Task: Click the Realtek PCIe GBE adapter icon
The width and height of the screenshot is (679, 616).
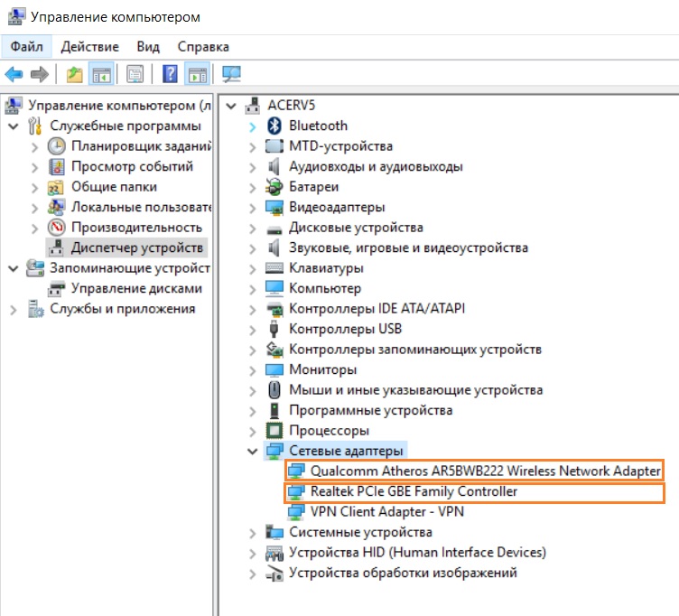Action: tap(296, 491)
